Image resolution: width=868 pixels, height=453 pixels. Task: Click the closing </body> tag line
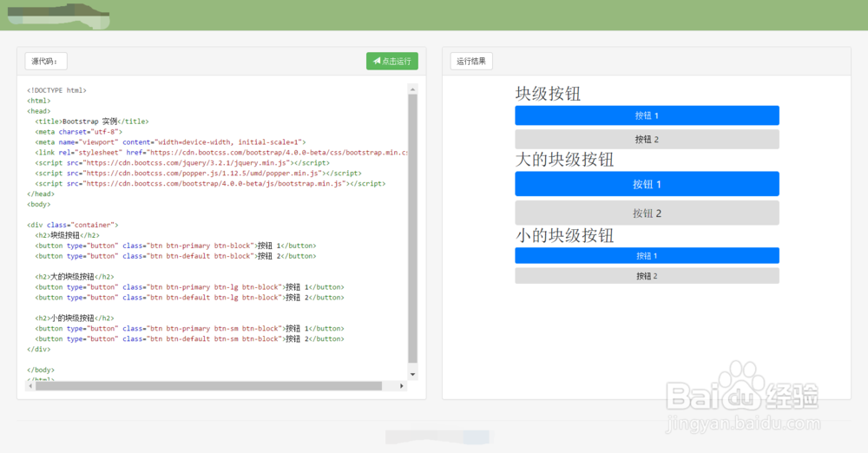point(41,370)
